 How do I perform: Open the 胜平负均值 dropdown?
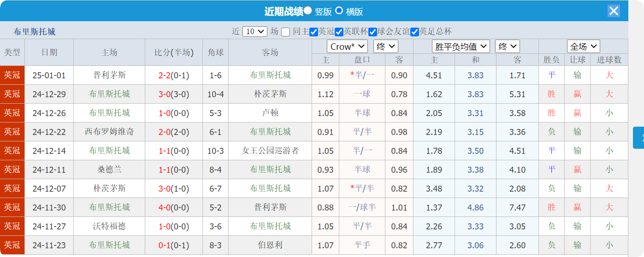click(461, 47)
